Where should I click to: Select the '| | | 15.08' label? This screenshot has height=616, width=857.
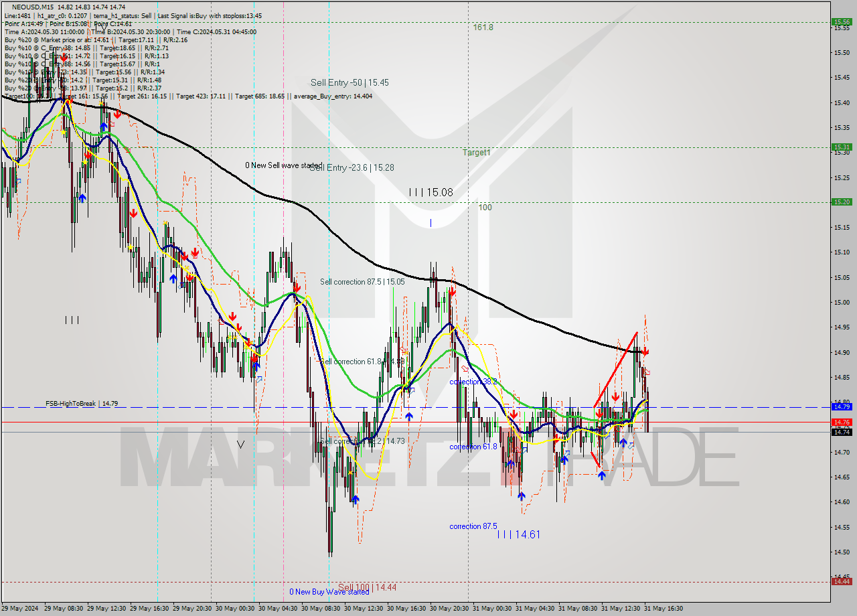click(x=431, y=192)
